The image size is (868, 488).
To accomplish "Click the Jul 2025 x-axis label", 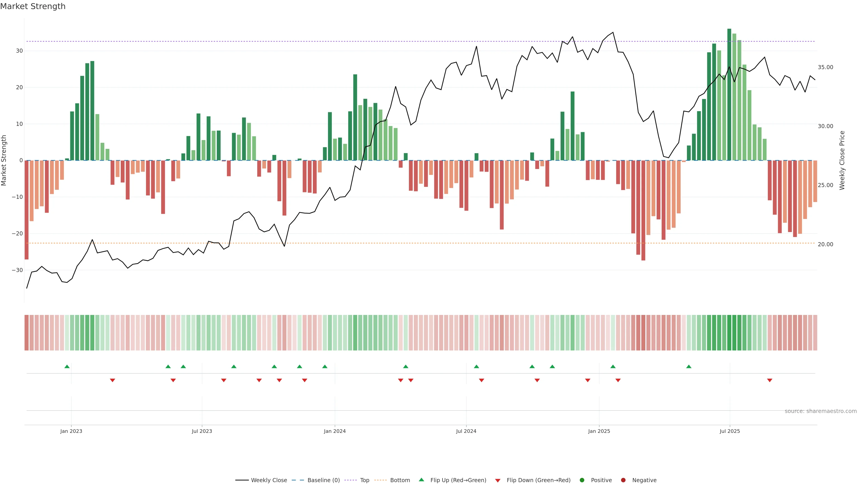I will 729,431.
